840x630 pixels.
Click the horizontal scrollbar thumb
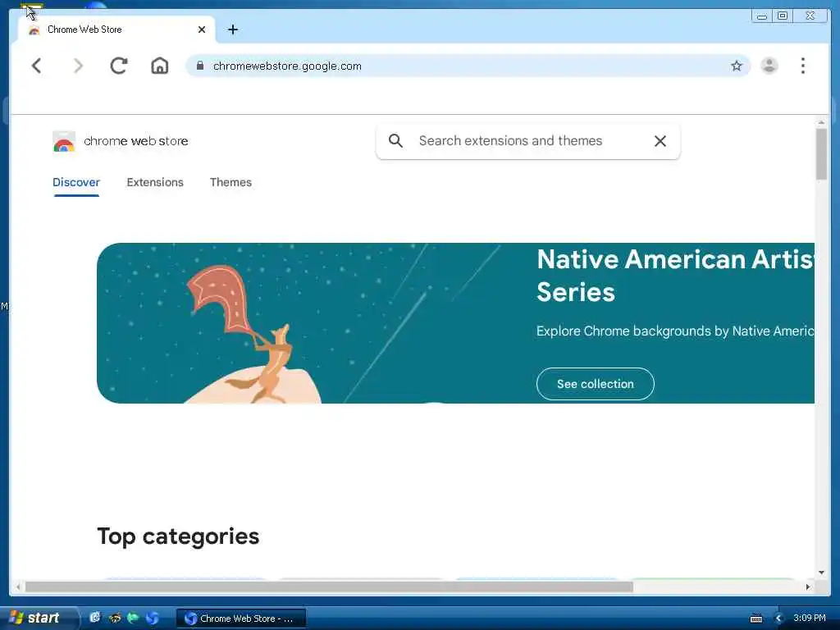[329, 587]
